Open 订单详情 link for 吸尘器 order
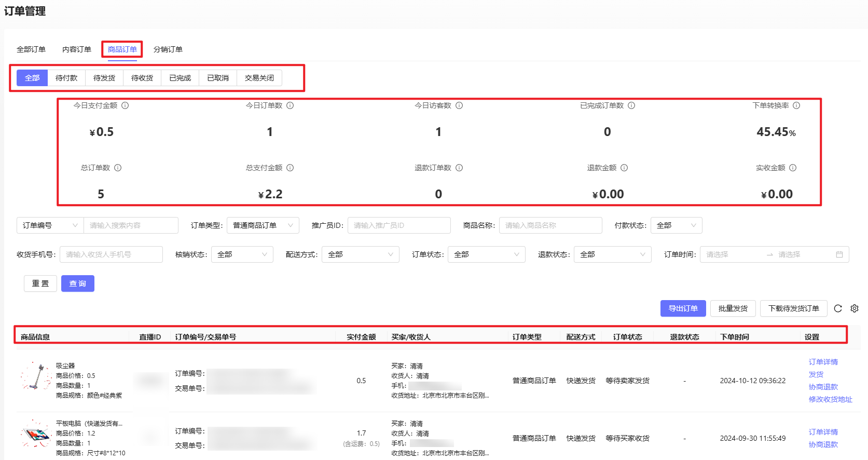The image size is (868, 460). pos(823,362)
